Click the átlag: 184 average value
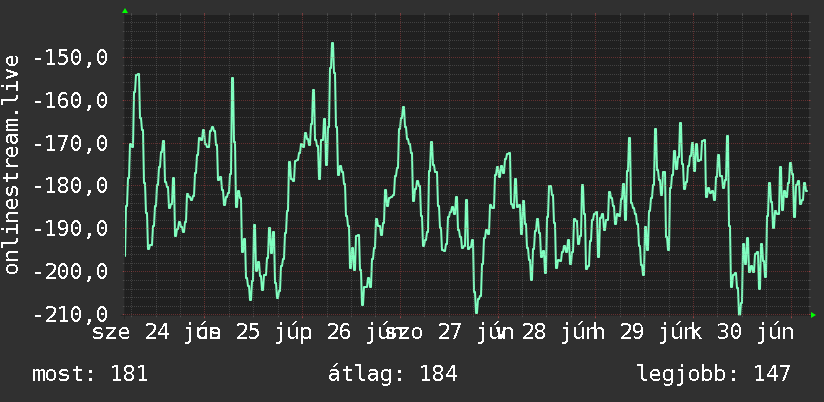The image size is (824, 402). tap(393, 374)
